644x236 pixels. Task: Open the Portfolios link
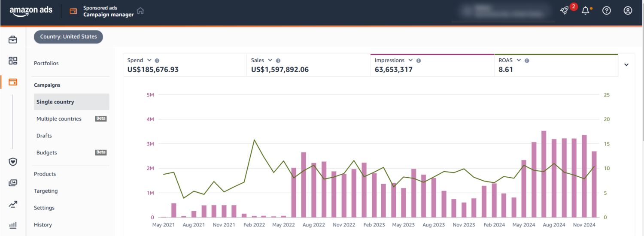(x=46, y=63)
